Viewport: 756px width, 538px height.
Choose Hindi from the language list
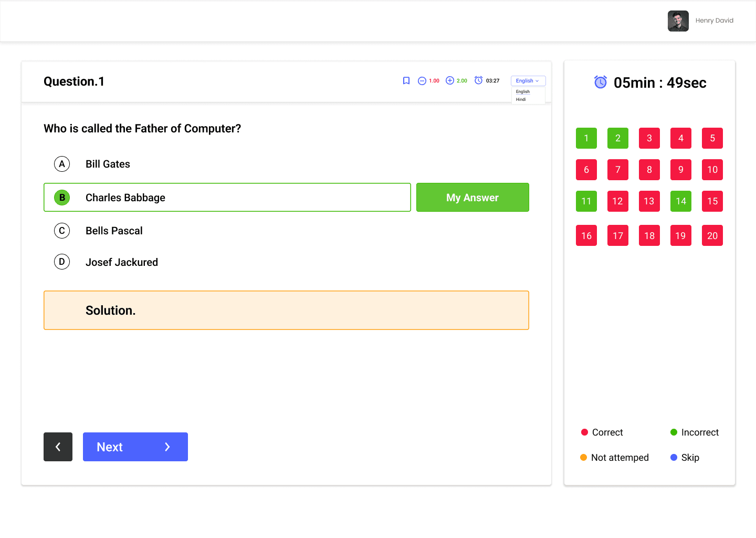click(x=521, y=99)
